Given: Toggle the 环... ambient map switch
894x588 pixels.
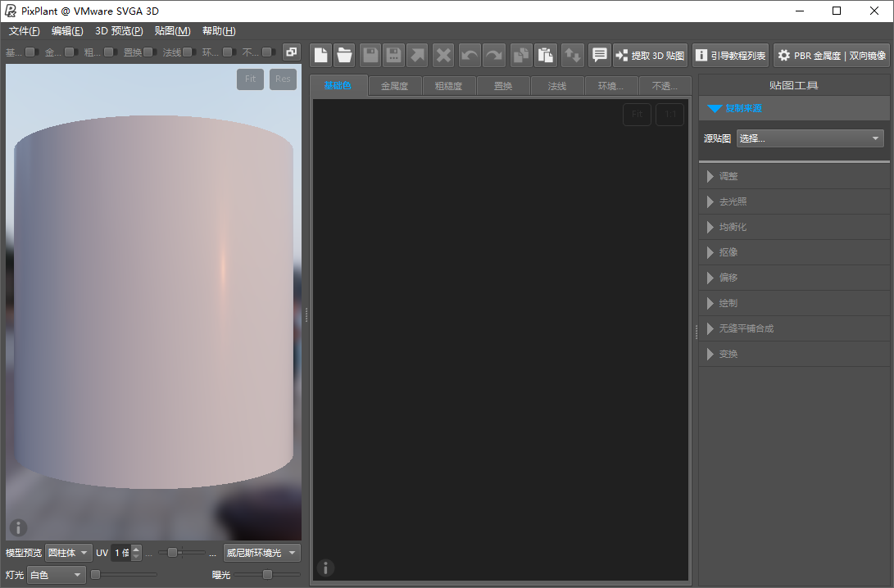Looking at the screenshot, I should pos(229,52).
